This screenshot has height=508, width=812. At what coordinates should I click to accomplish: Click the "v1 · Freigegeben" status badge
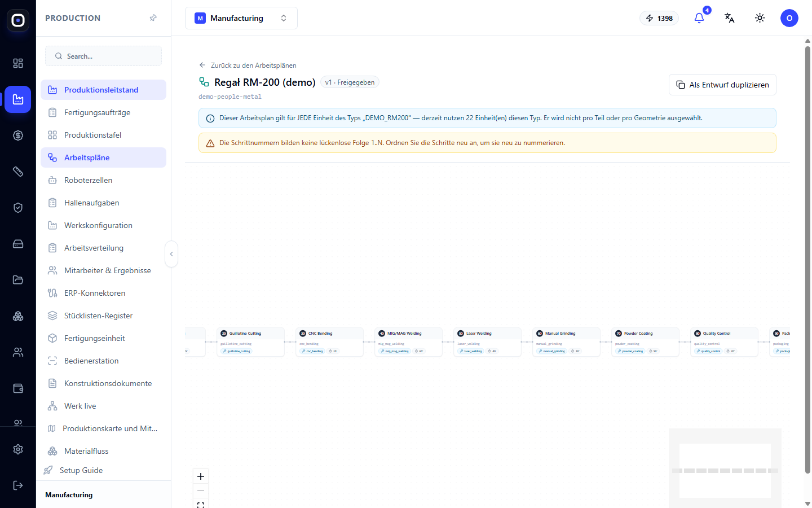(x=350, y=82)
